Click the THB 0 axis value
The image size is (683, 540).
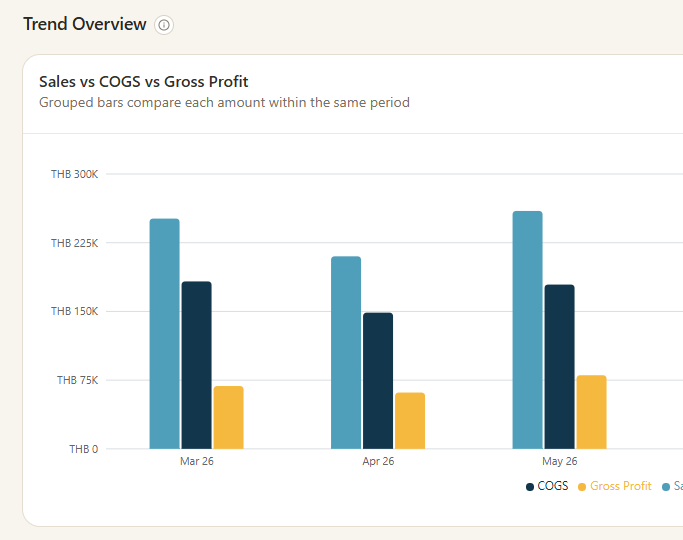coord(84,449)
